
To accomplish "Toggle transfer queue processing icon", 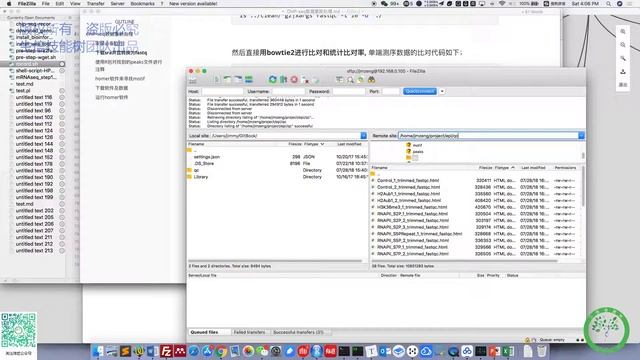I will pos(283,80).
